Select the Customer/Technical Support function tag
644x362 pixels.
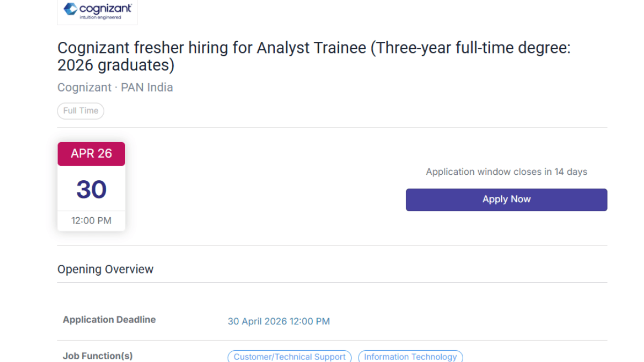(289, 356)
